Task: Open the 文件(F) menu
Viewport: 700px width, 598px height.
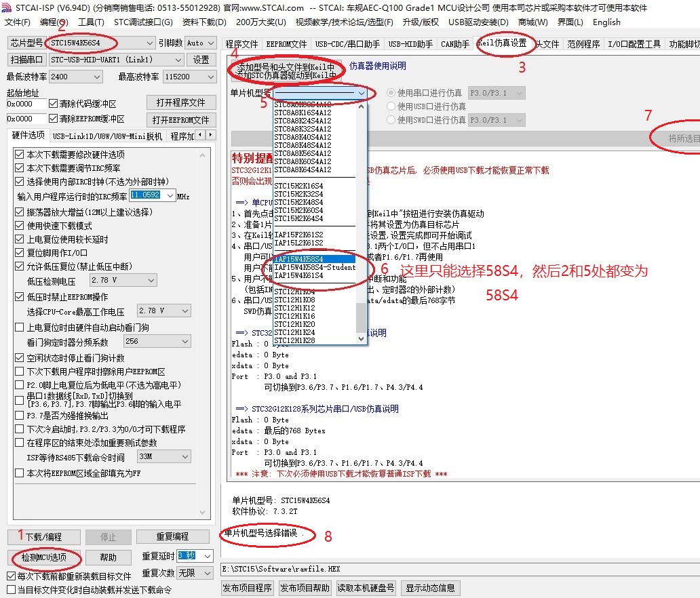Action: pyautogui.click(x=18, y=22)
